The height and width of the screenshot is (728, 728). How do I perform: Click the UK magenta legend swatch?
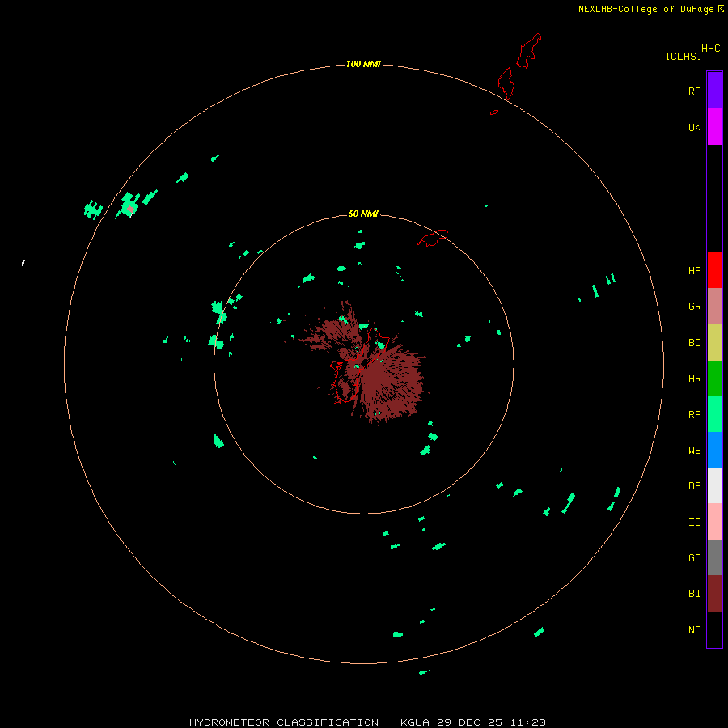[x=714, y=127]
